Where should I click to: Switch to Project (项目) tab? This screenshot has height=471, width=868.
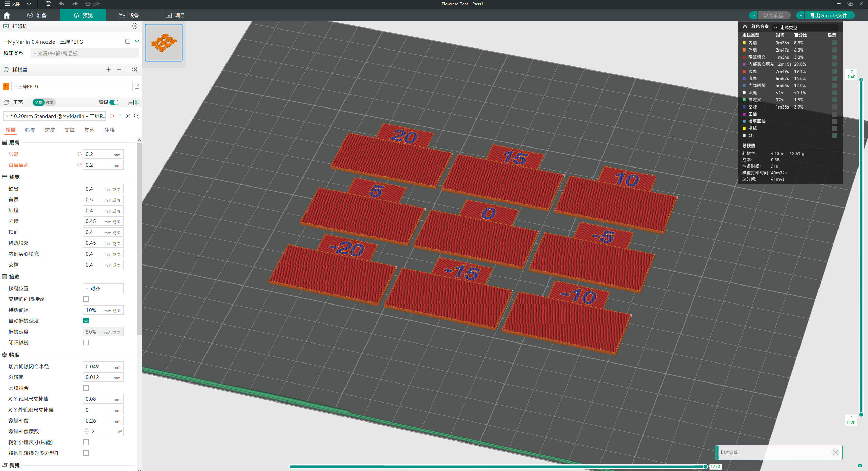(x=175, y=15)
